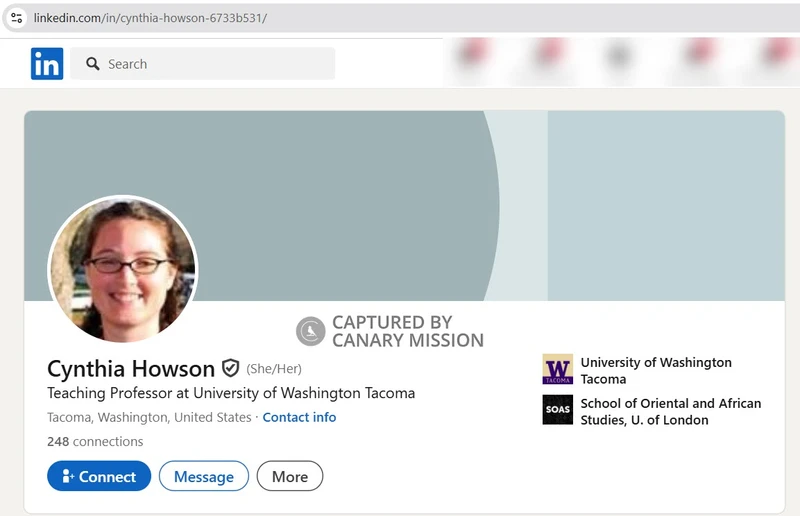Open the Contact info link
The image size is (800, 516).
[x=299, y=417]
